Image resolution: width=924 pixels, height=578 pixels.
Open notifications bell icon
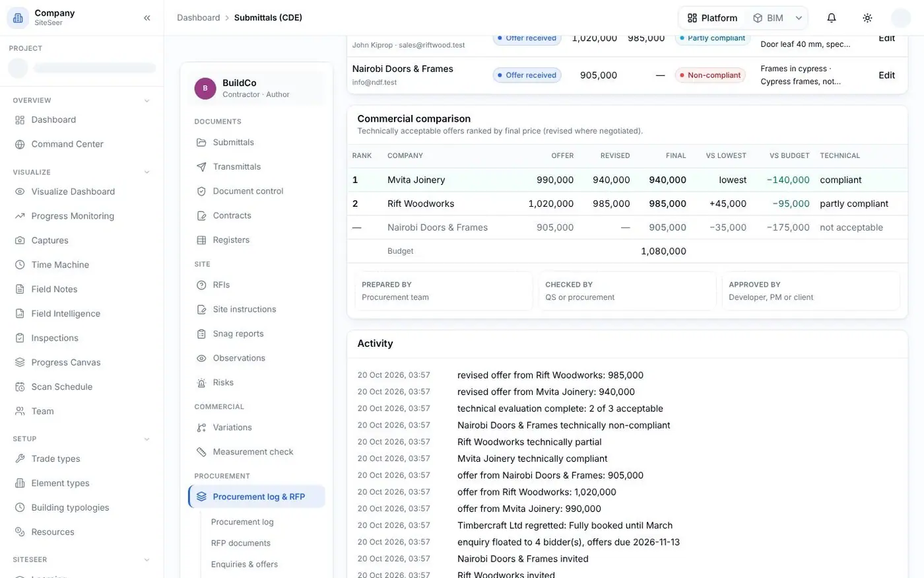coord(832,18)
